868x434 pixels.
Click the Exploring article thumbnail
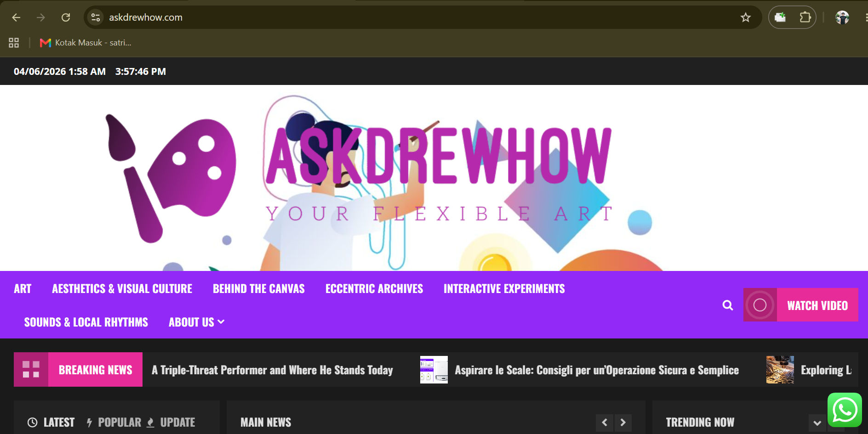pos(780,370)
